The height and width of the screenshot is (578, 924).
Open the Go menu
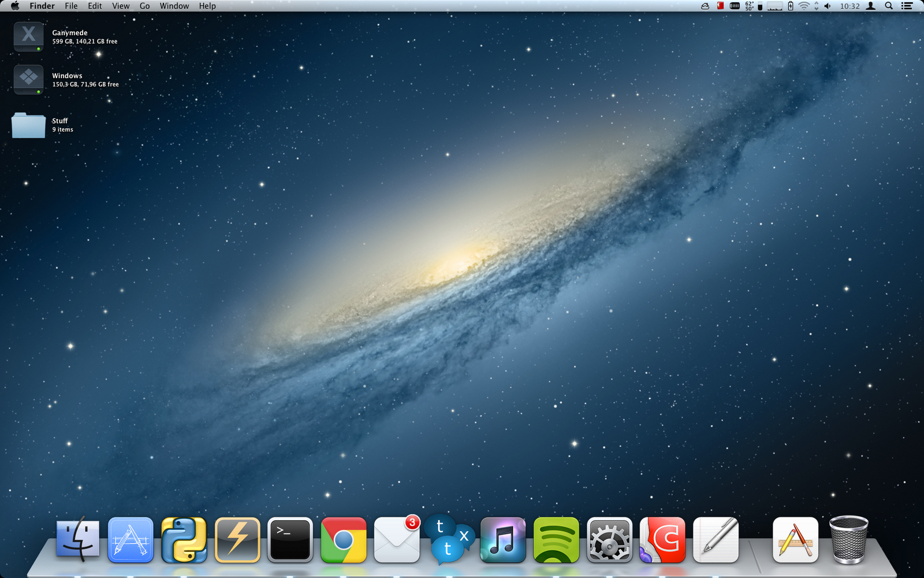(x=145, y=6)
